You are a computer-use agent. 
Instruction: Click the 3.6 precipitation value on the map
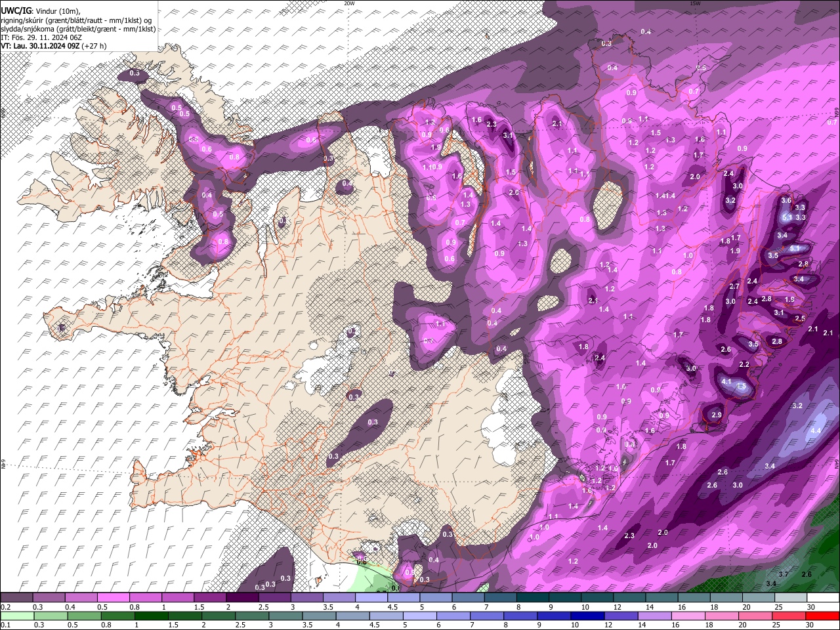[x=786, y=201]
